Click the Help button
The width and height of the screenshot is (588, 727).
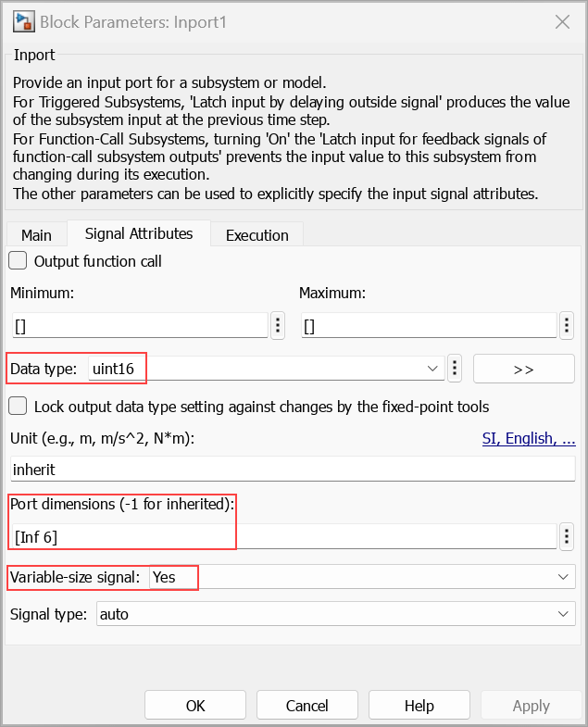coord(419,706)
